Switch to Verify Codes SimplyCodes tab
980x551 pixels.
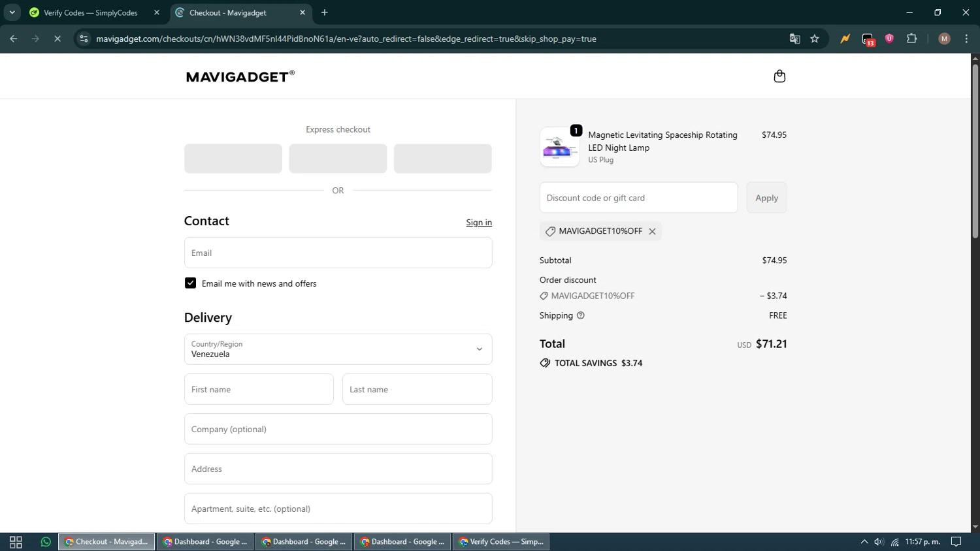tap(91, 12)
